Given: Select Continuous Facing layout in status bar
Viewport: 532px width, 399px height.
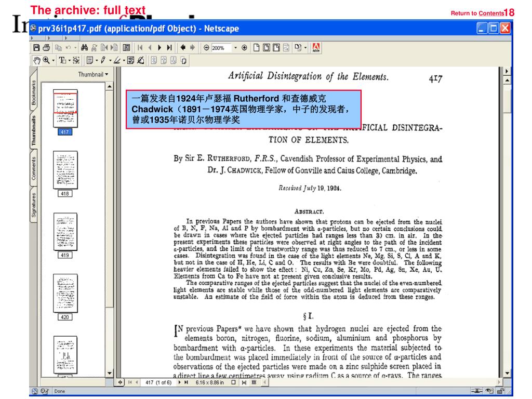Looking at the screenshot, I should coord(254,382).
